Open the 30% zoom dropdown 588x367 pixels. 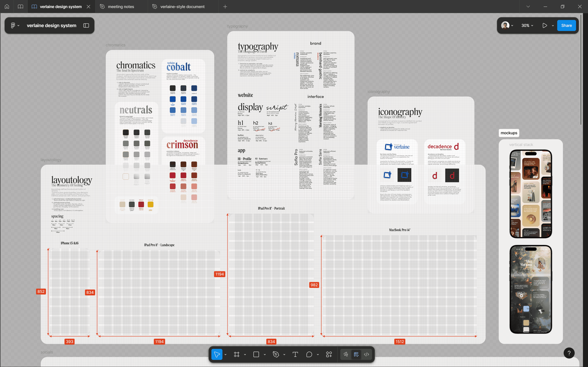(527, 25)
